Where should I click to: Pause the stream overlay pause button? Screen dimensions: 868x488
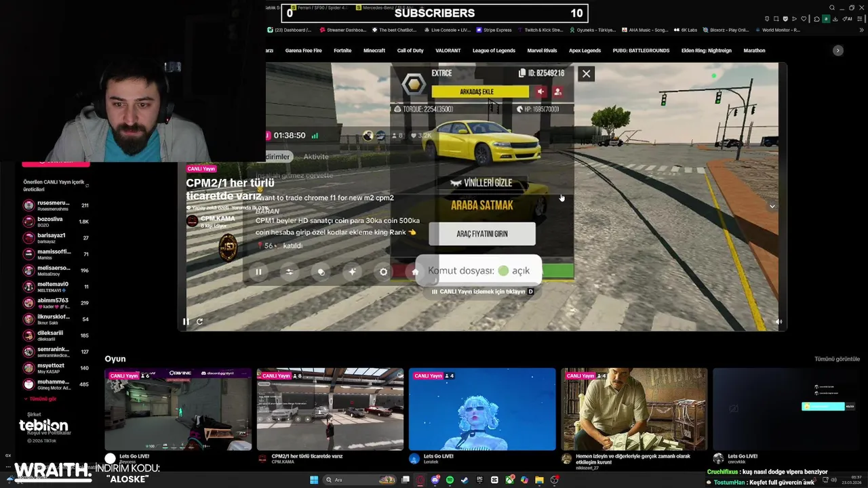pos(258,272)
